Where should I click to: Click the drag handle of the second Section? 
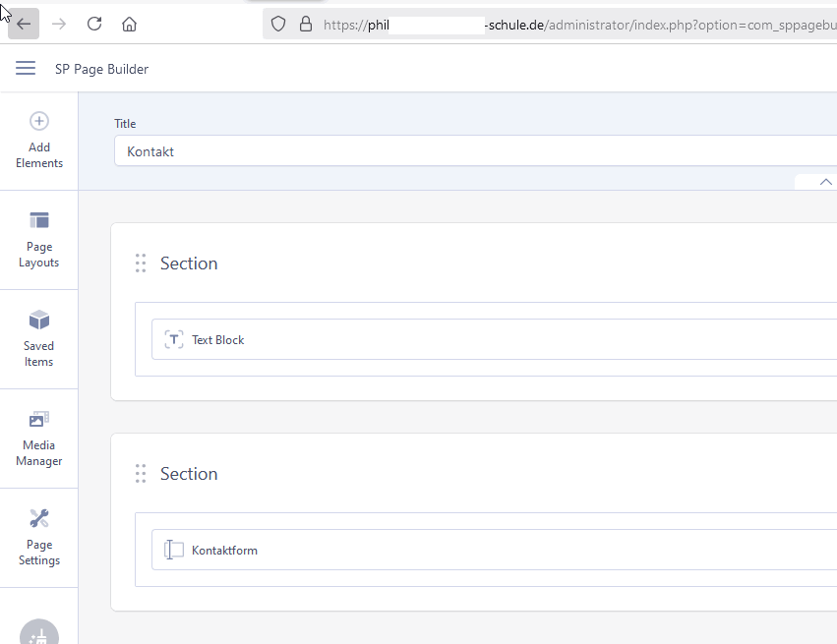(141, 473)
